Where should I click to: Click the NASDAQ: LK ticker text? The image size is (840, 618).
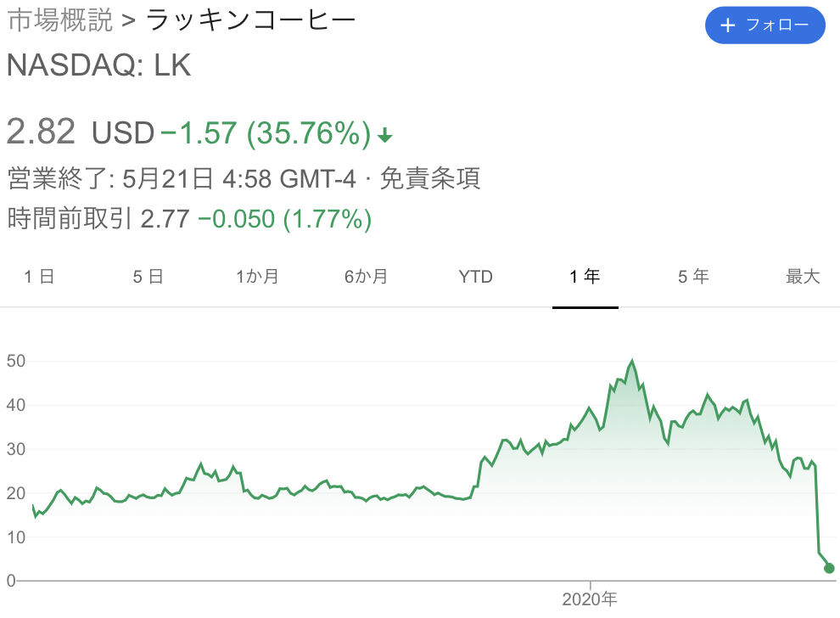(99, 66)
